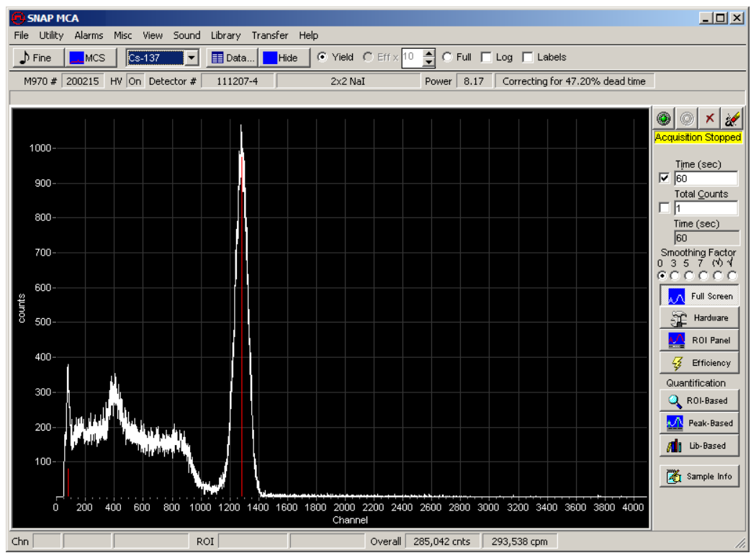Screen dimensions: 756x558
Task: Select smoothing factor 0 radio button
Action: click(x=662, y=275)
